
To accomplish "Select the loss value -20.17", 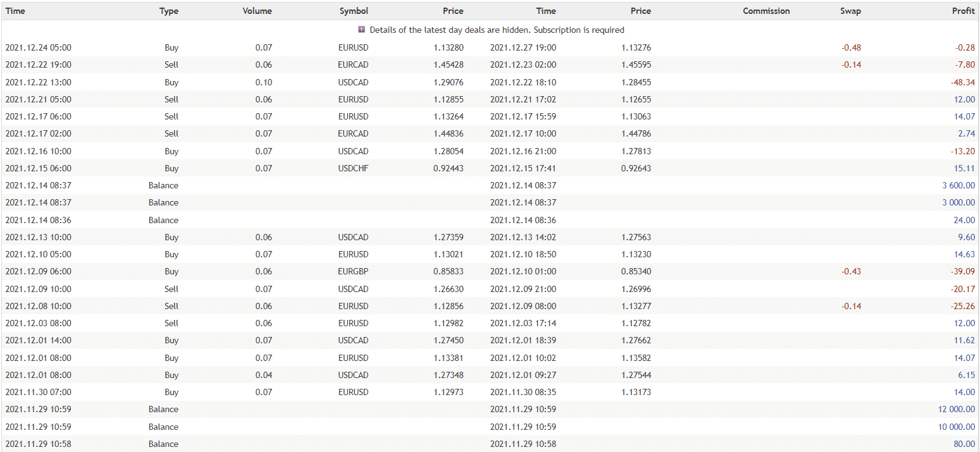I will [962, 289].
